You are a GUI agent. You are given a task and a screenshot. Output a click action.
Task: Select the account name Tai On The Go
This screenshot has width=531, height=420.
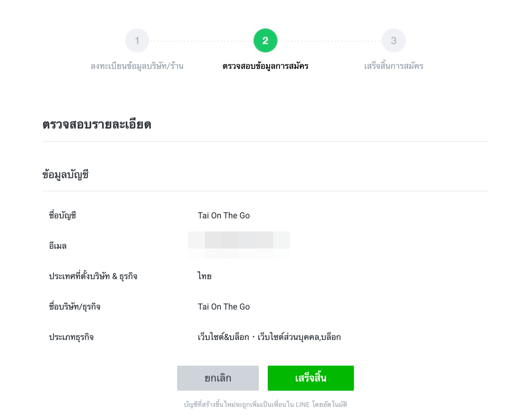tap(224, 215)
